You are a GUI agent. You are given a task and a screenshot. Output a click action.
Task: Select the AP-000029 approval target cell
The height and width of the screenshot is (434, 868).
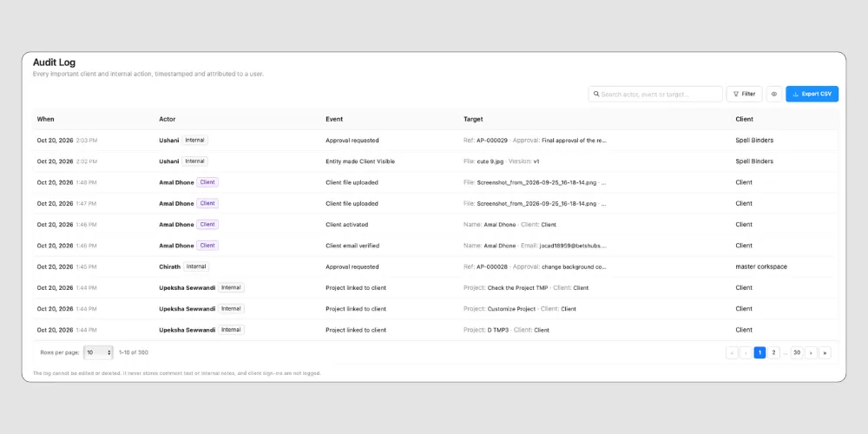tap(535, 141)
